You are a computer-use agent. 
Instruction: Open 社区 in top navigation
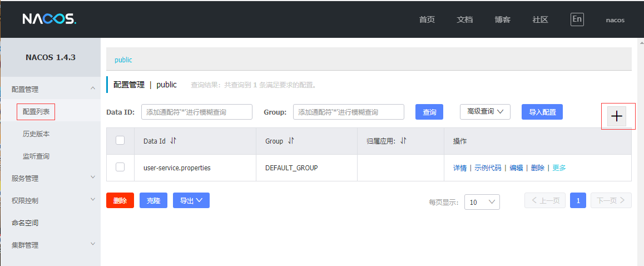coord(540,19)
